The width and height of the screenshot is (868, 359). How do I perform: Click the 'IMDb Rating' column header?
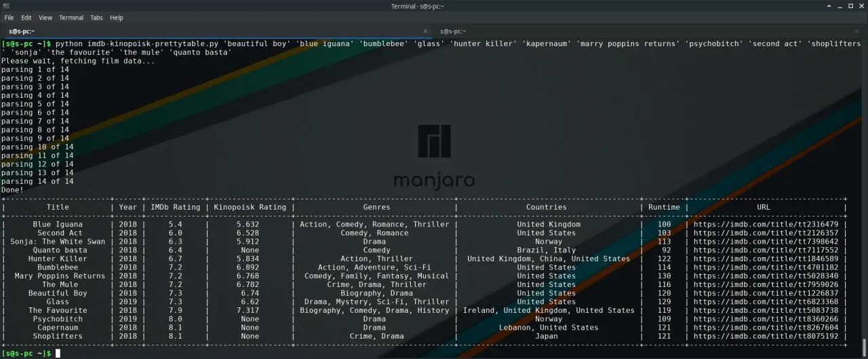(x=176, y=208)
